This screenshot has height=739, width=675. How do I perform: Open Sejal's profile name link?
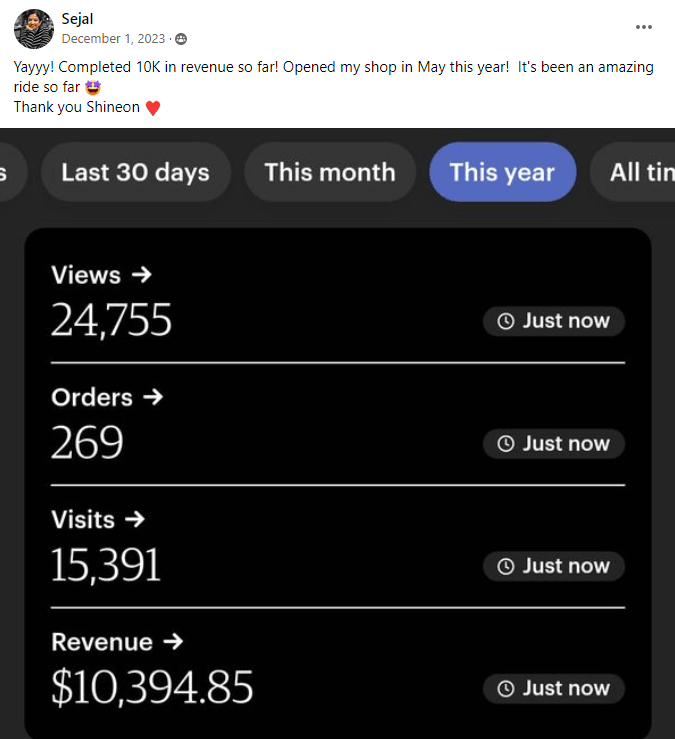click(78, 19)
